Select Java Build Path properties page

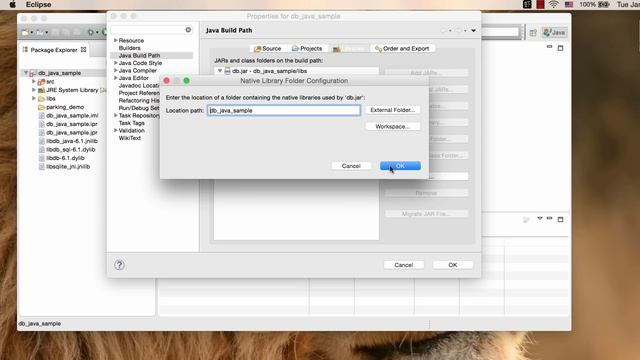[139, 56]
